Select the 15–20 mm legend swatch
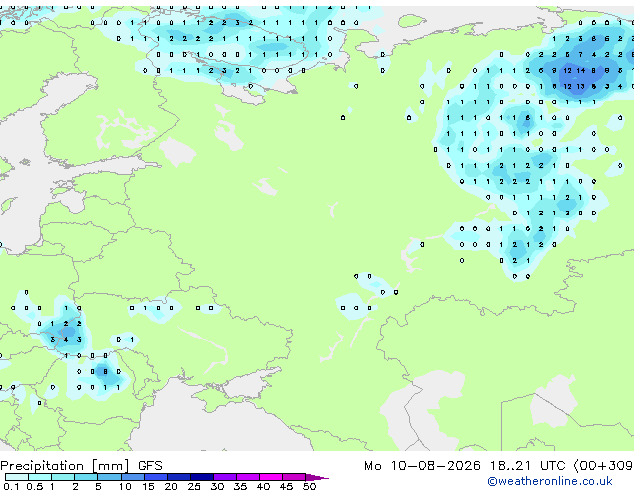 point(156,477)
